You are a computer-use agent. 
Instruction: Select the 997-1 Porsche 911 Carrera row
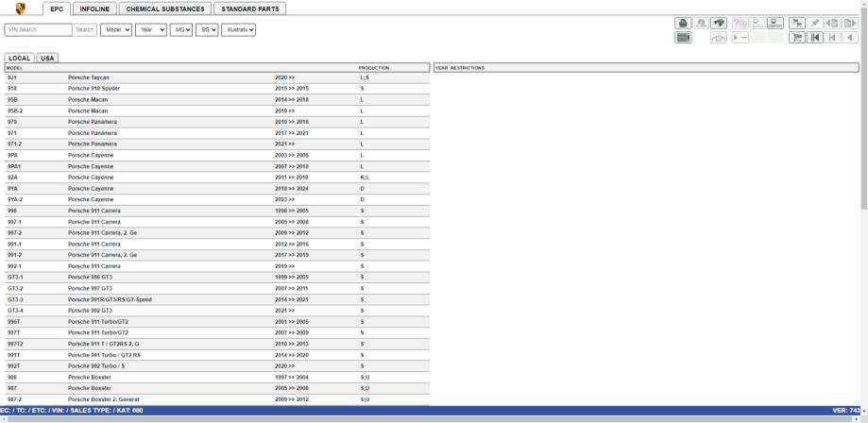pos(217,222)
